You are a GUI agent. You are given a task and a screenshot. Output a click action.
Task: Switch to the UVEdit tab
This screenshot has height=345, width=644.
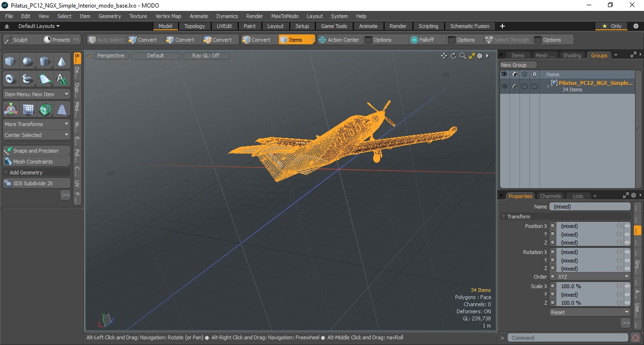224,26
